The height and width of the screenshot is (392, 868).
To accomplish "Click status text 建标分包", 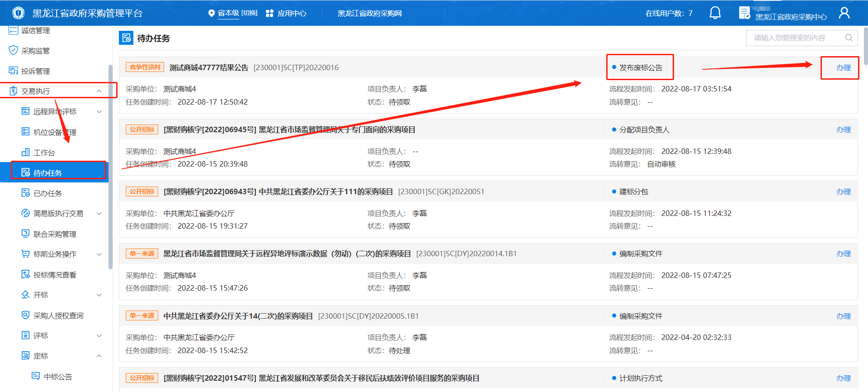I will [x=633, y=191].
